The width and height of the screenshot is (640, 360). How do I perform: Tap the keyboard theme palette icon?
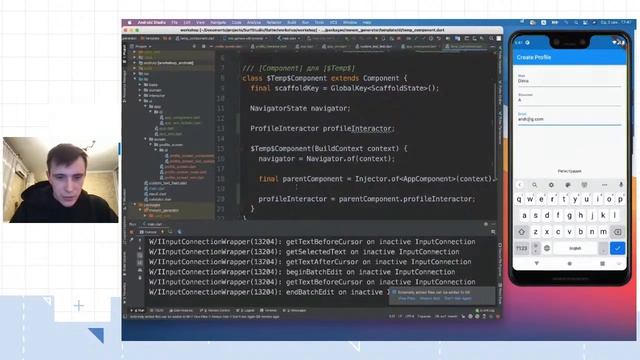tap(568, 185)
